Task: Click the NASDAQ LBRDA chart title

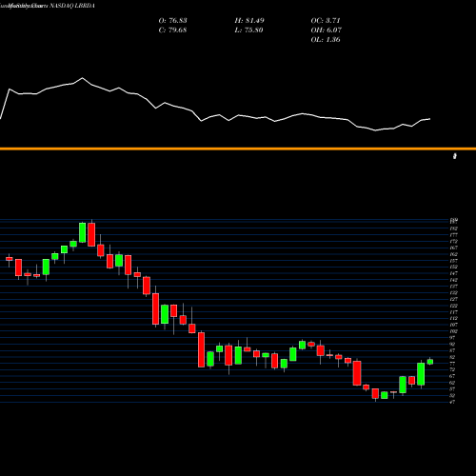Action: (x=48, y=6)
